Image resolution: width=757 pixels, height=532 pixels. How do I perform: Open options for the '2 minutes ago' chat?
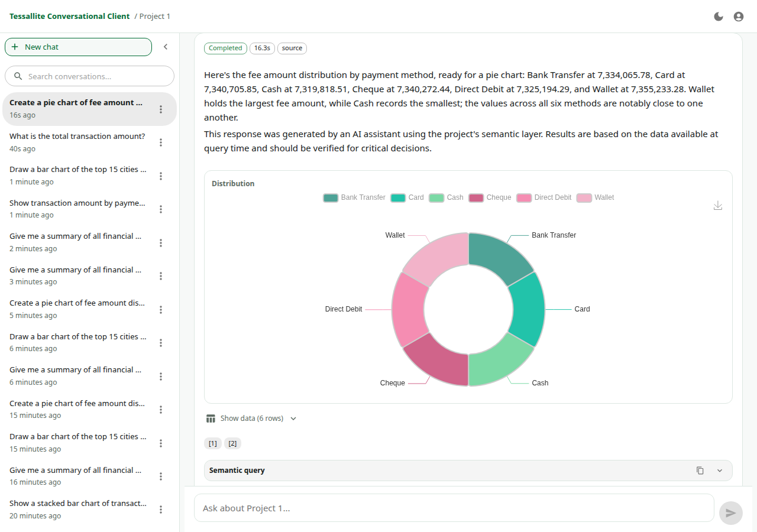click(x=161, y=243)
